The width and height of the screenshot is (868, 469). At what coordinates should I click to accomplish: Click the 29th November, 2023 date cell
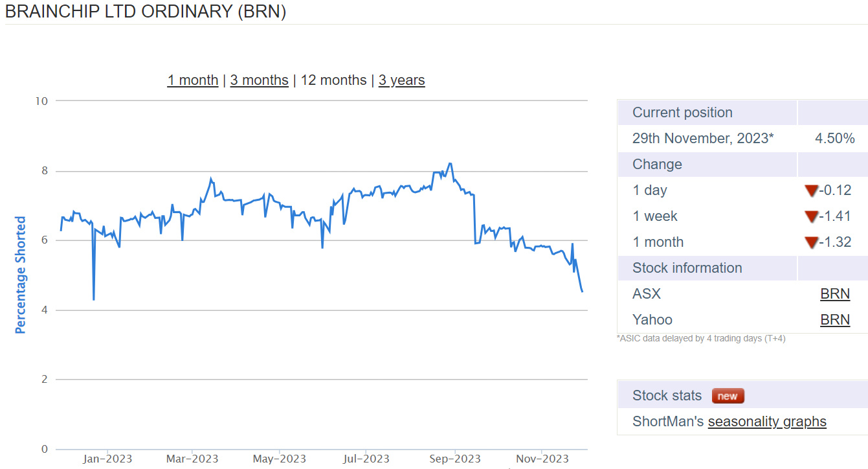[x=703, y=139]
